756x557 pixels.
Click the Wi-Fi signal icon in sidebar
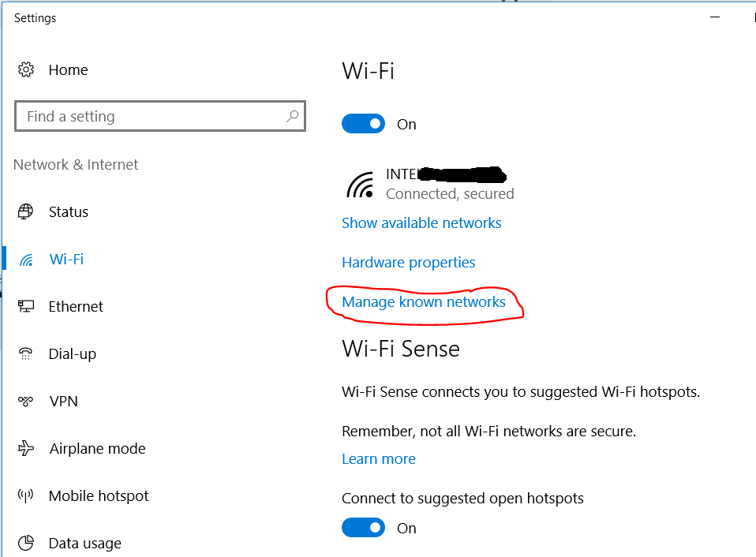coord(26,260)
